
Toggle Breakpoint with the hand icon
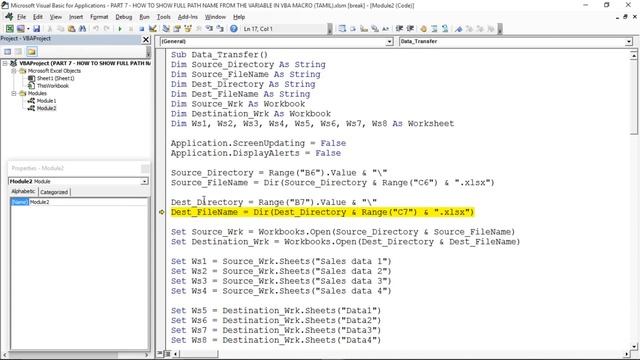point(423,29)
